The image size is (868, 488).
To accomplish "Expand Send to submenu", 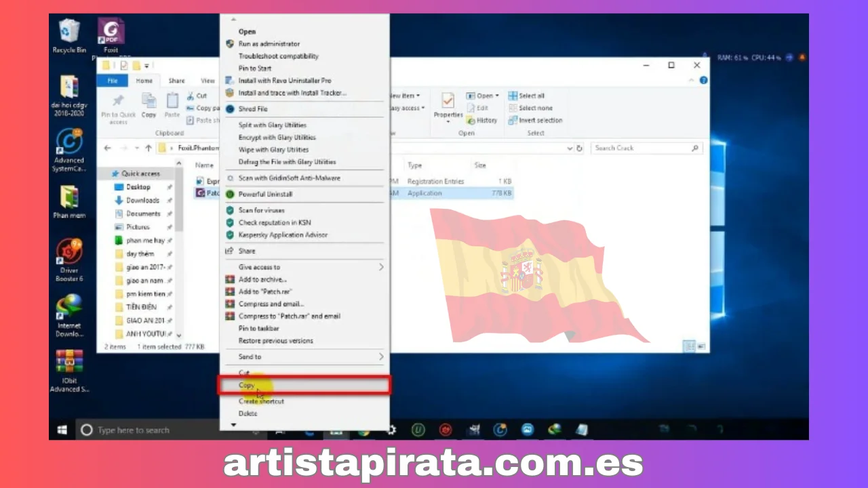I will [305, 357].
